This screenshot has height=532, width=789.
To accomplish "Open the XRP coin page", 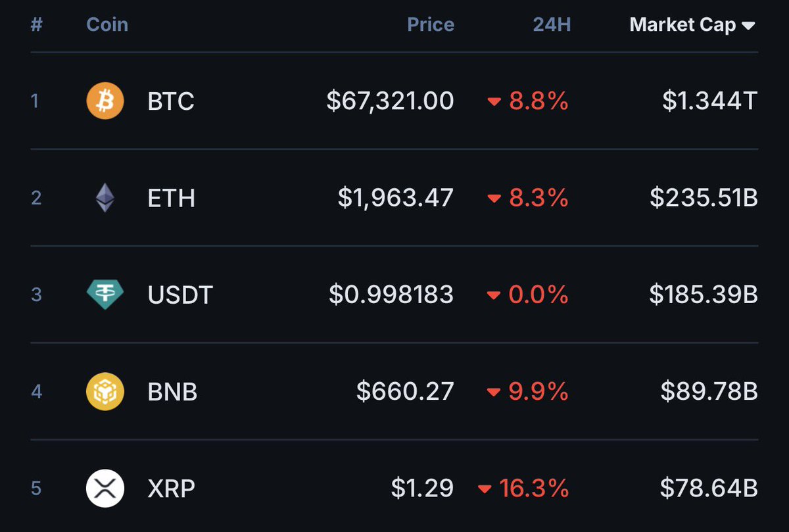I will 172,489.
